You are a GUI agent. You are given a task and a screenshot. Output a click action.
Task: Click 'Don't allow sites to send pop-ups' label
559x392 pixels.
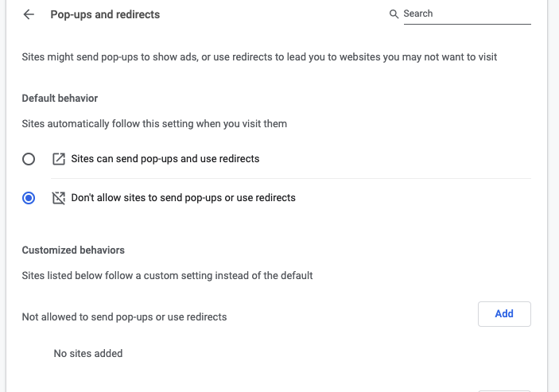tap(183, 198)
